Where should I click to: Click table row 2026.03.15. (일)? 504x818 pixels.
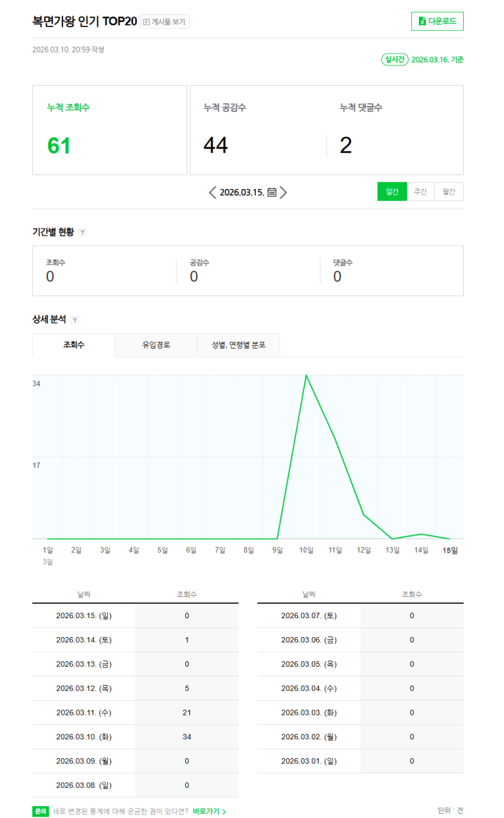pyautogui.click(x=135, y=616)
